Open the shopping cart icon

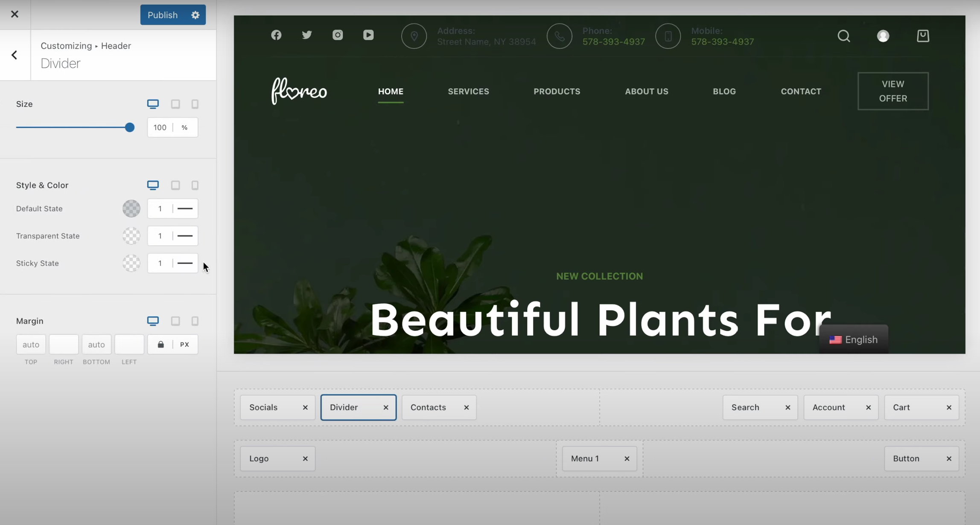923,36
